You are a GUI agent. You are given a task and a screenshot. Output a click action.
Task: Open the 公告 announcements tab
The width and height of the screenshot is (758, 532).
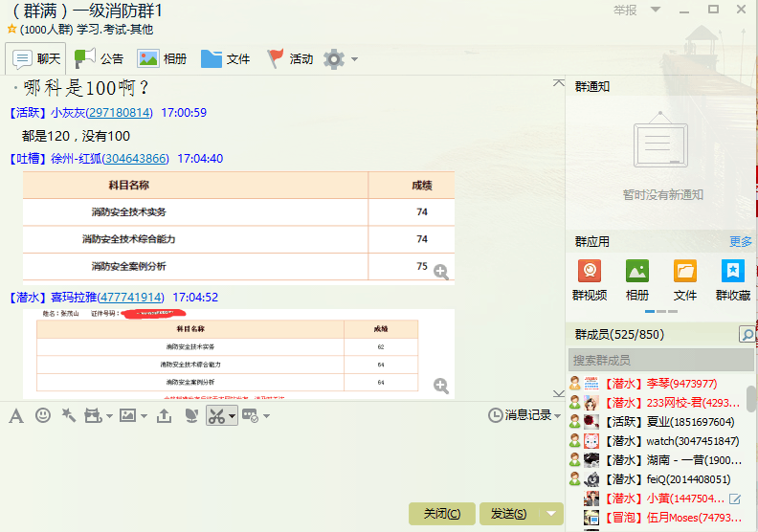pos(100,58)
